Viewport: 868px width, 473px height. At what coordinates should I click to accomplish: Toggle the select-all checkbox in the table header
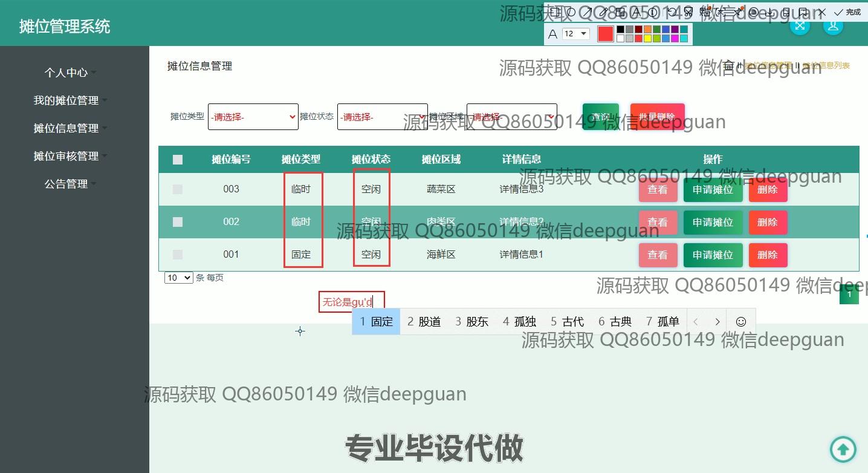(178, 160)
